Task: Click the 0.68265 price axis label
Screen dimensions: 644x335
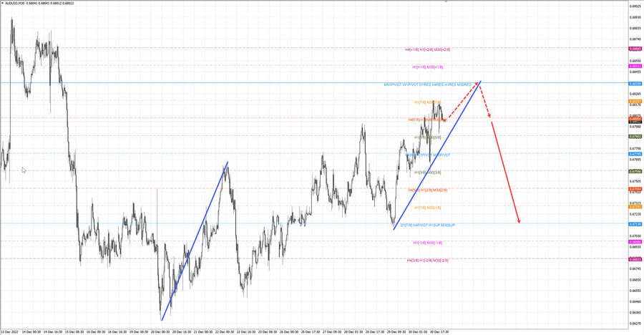Action: pyautogui.click(x=635, y=94)
